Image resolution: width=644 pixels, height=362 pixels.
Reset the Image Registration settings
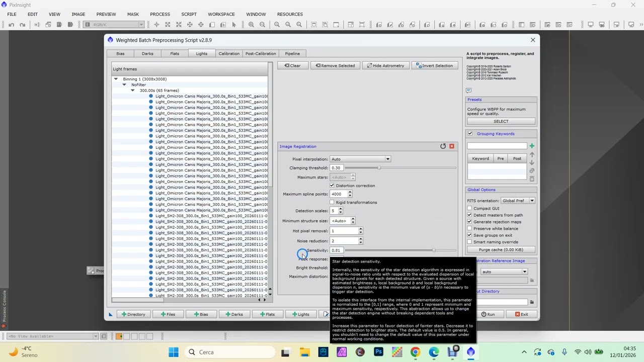443,146
